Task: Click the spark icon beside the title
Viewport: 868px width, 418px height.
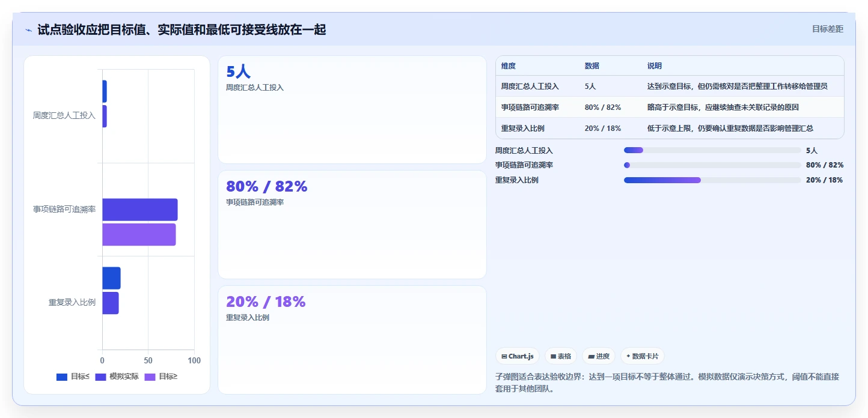Action: click(29, 30)
